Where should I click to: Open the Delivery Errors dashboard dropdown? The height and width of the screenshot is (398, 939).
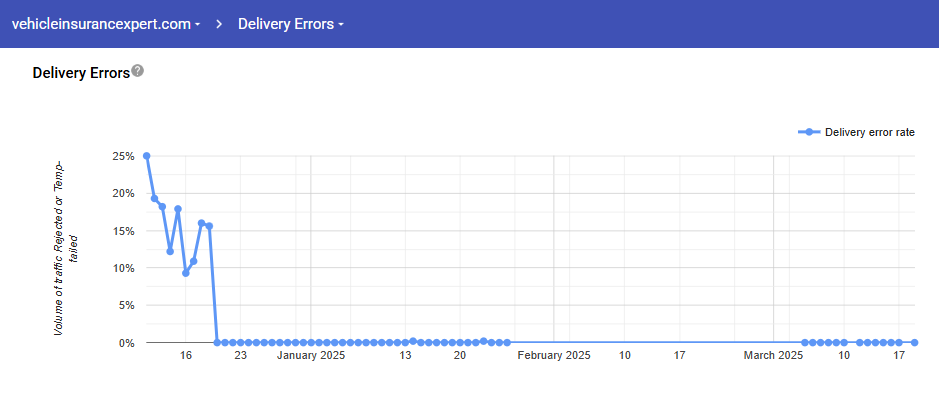coord(291,24)
